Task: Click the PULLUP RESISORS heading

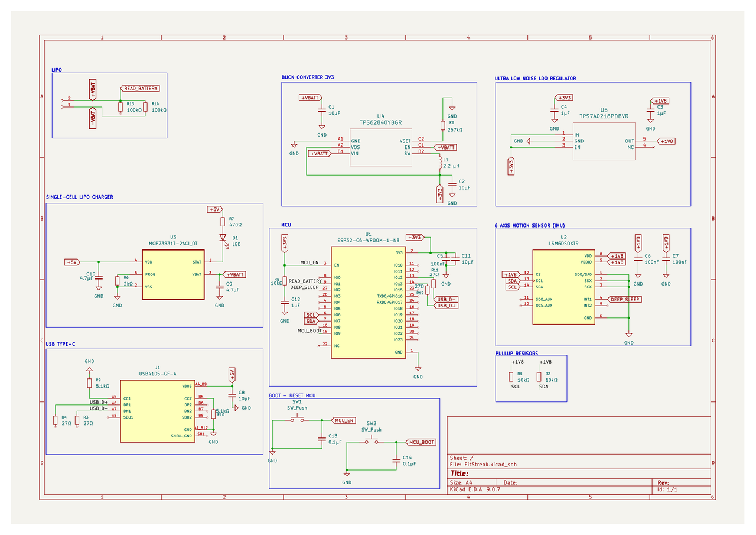Action: pyautogui.click(x=517, y=354)
